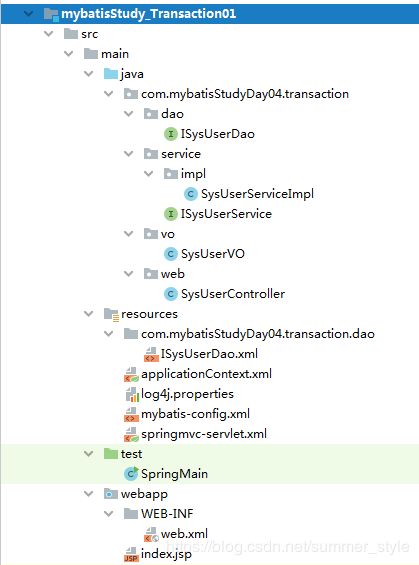Viewport: 419px width, 565px height.
Task: Click the SysUserServiceImpl class icon
Action: [x=191, y=194]
